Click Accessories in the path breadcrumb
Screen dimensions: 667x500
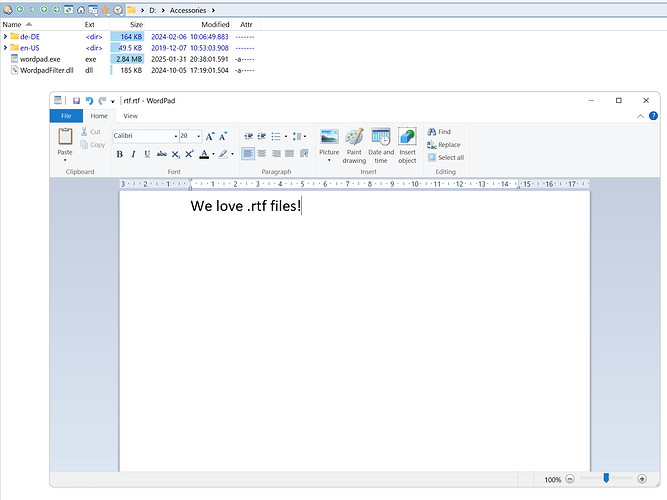click(188, 10)
